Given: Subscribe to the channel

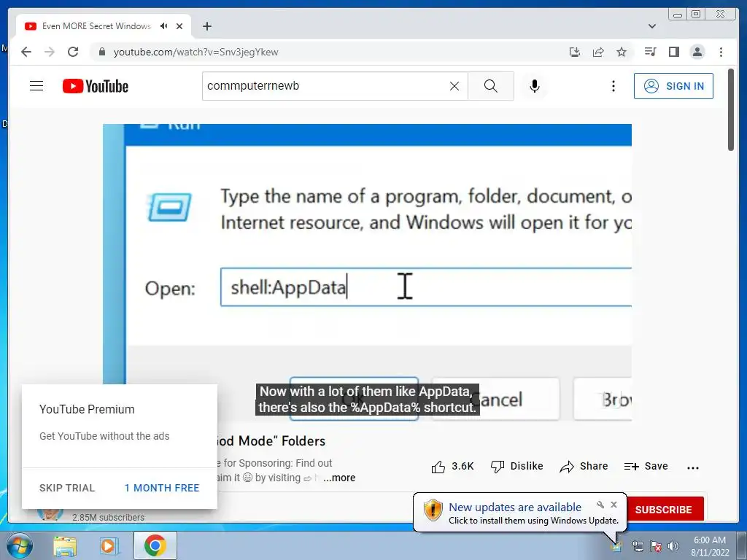Looking at the screenshot, I should click(x=663, y=509).
